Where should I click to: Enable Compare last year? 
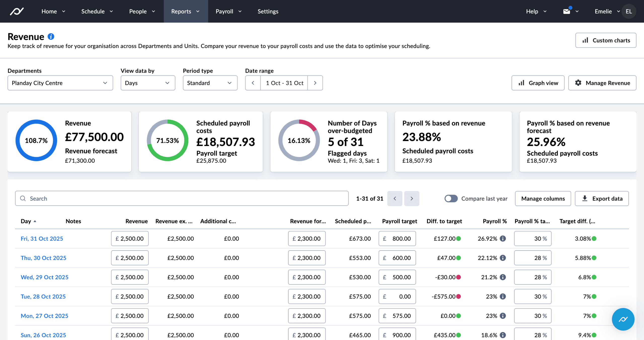click(x=451, y=198)
